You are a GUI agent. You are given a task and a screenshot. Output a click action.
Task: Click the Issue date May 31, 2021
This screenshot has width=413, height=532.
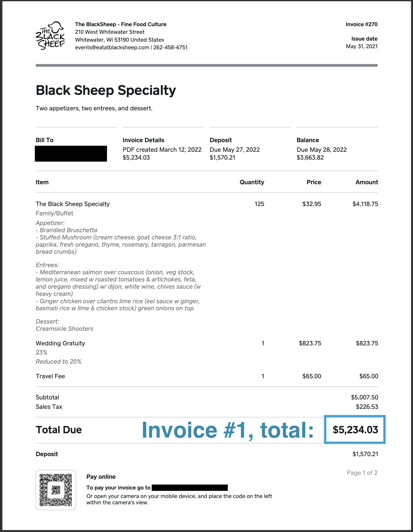[362, 46]
